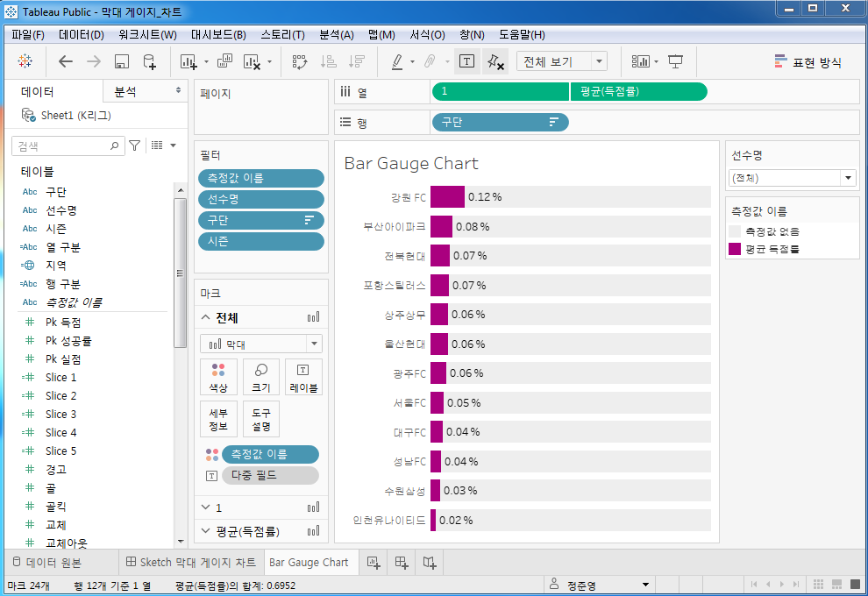Click the filter fields funnel icon
868x596 pixels.
134,145
